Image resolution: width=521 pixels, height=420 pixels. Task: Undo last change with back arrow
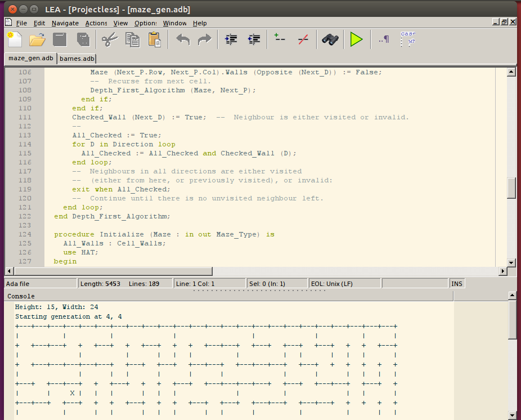pos(183,39)
